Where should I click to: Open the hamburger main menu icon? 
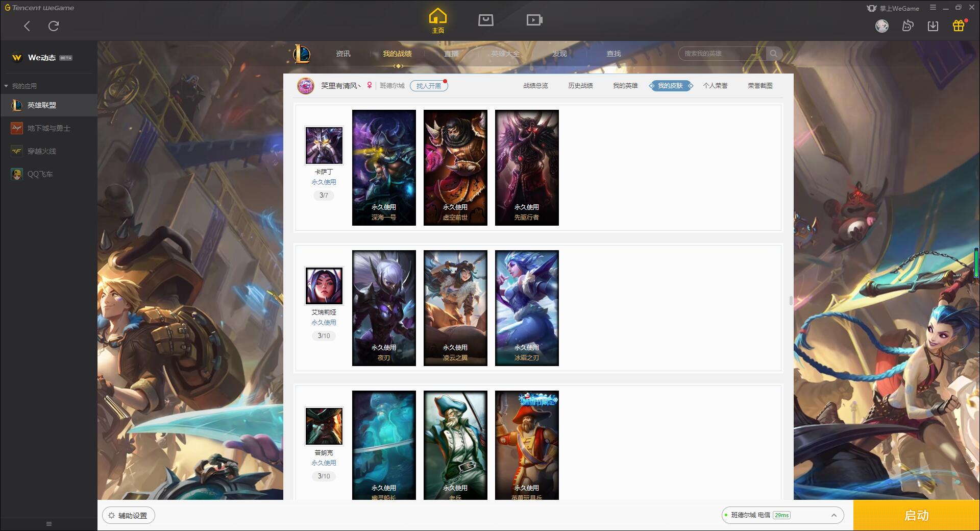point(933,8)
